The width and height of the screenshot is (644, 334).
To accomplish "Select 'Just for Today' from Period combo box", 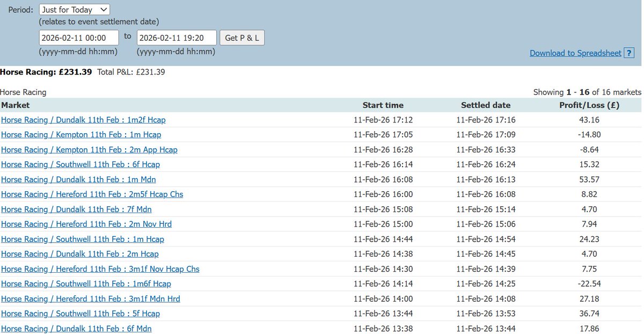I will tap(74, 9).
